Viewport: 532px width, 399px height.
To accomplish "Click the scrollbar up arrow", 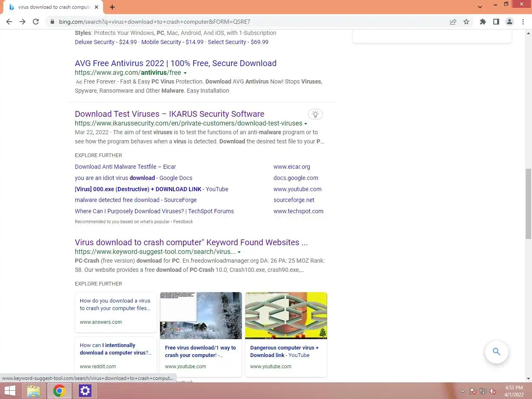I will 528,33.
